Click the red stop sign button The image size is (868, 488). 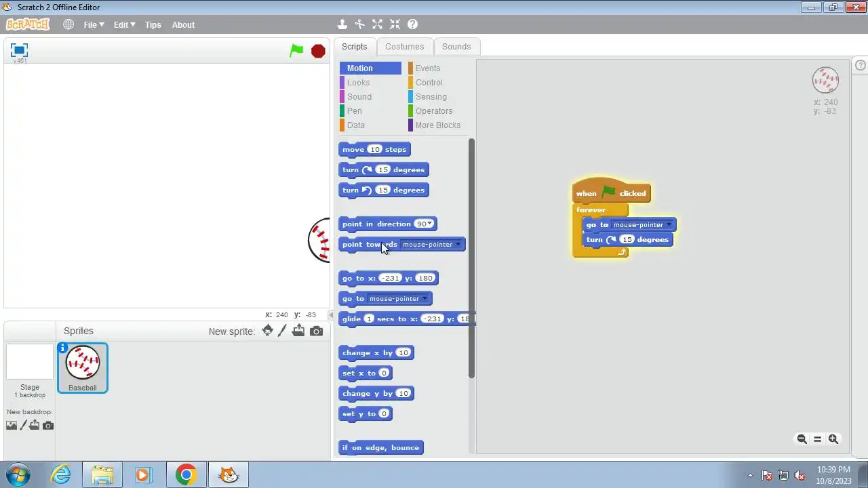click(318, 51)
